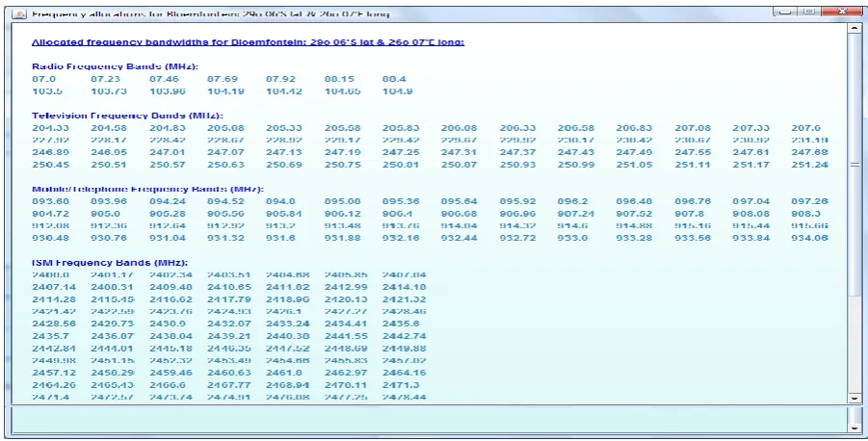Viewport: 868px width, 441px height.
Task: Click the 207.08 television frequency
Action: tap(693, 128)
